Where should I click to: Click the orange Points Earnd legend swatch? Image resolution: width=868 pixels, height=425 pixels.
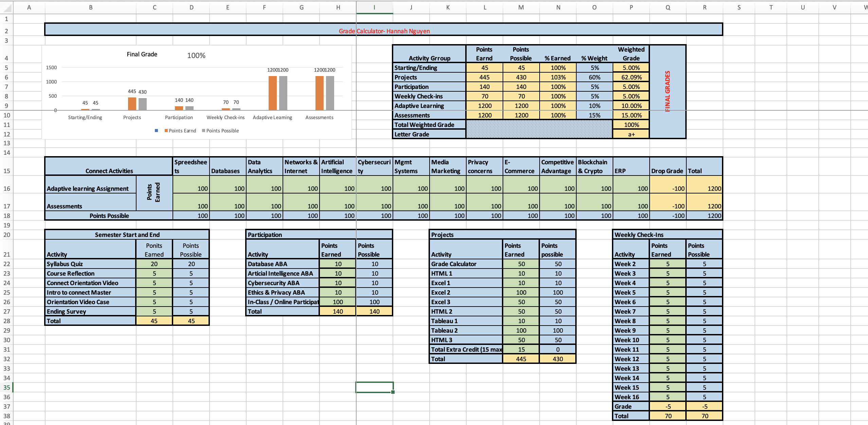click(x=166, y=131)
